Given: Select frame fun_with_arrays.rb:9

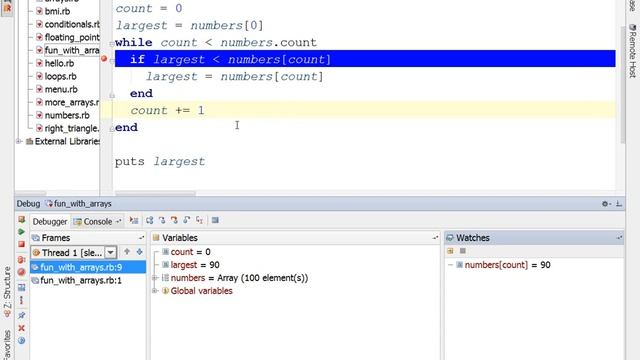Looking at the screenshot, I should coord(88,267).
